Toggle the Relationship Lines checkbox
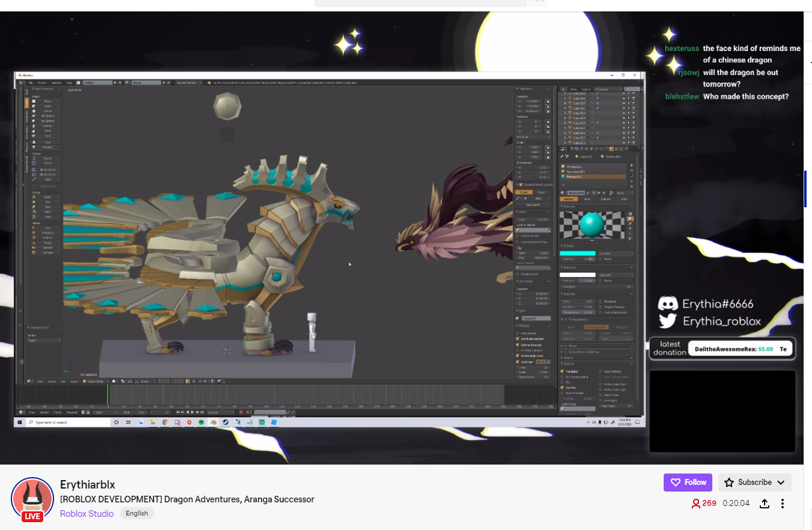The height and width of the screenshot is (530, 812). 518,356
